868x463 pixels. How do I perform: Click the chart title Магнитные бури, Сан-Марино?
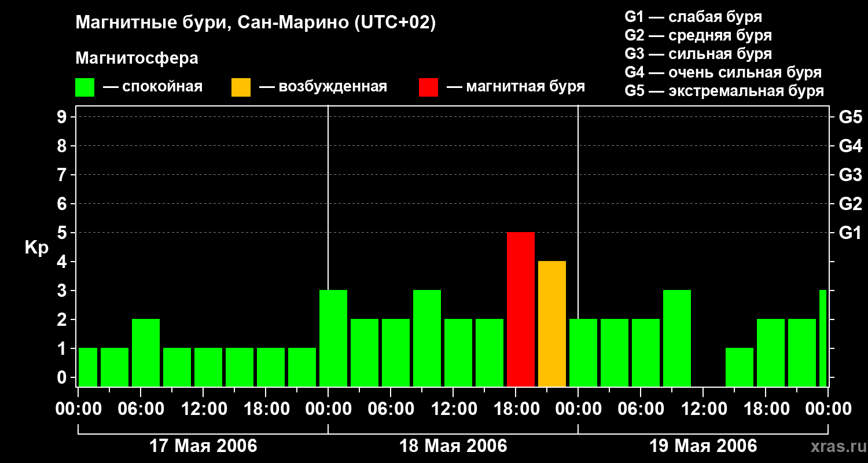(256, 23)
